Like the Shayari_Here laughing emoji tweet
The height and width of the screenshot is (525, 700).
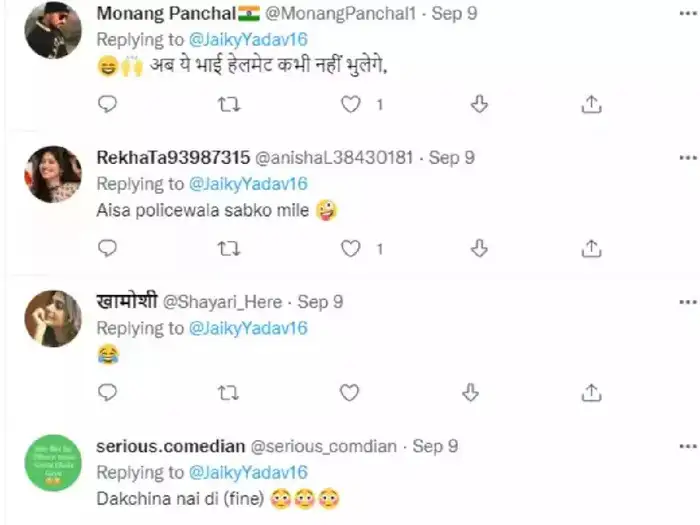click(349, 393)
